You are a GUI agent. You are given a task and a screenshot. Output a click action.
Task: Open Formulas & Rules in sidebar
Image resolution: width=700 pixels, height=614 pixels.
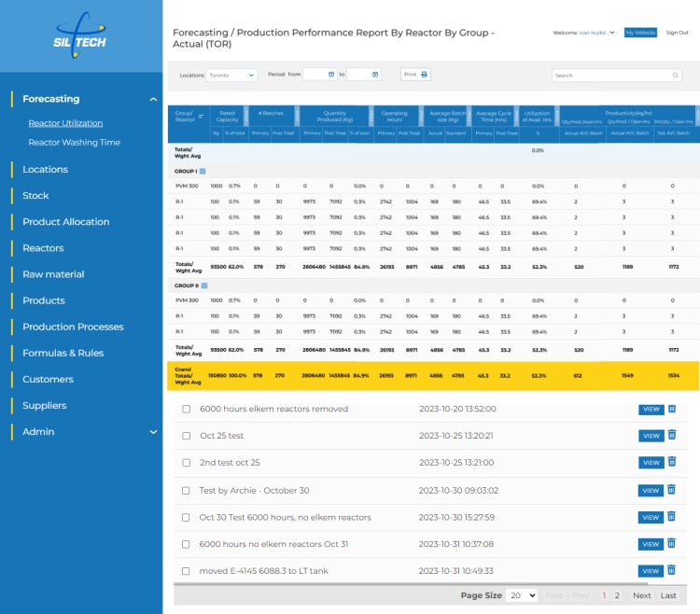[63, 353]
